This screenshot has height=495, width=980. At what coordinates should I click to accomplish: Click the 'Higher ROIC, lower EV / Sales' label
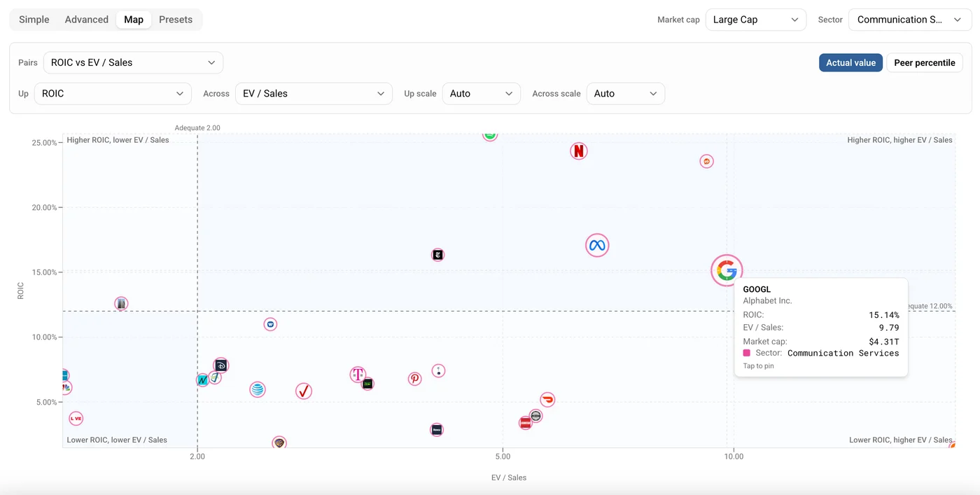(118, 140)
